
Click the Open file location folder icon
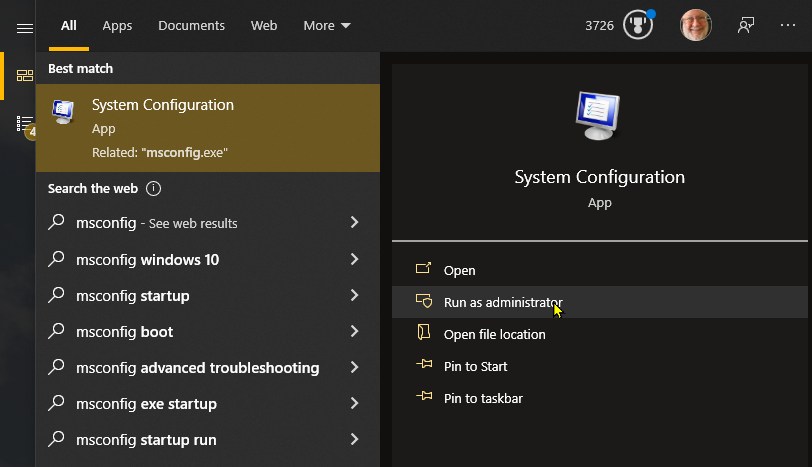(x=424, y=332)
